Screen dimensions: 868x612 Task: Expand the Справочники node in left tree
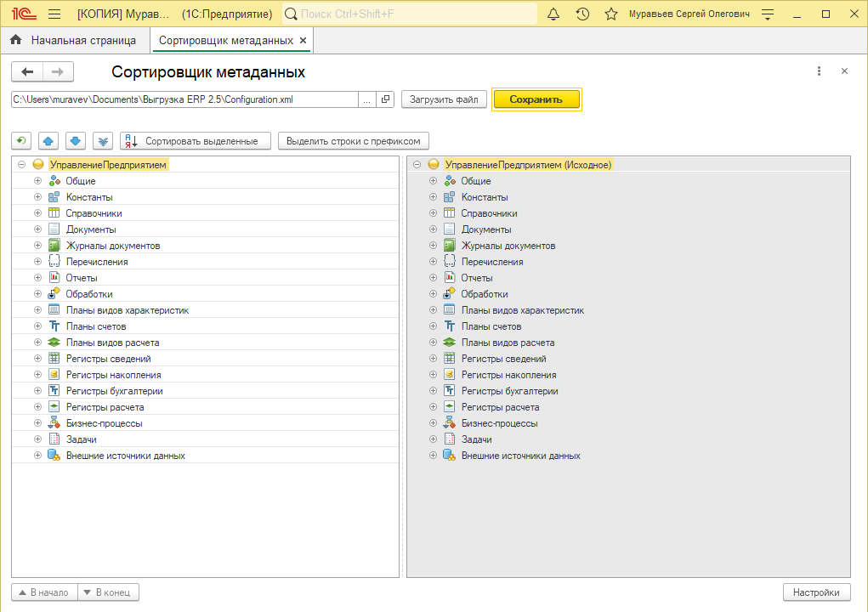(x=37, y=213)
